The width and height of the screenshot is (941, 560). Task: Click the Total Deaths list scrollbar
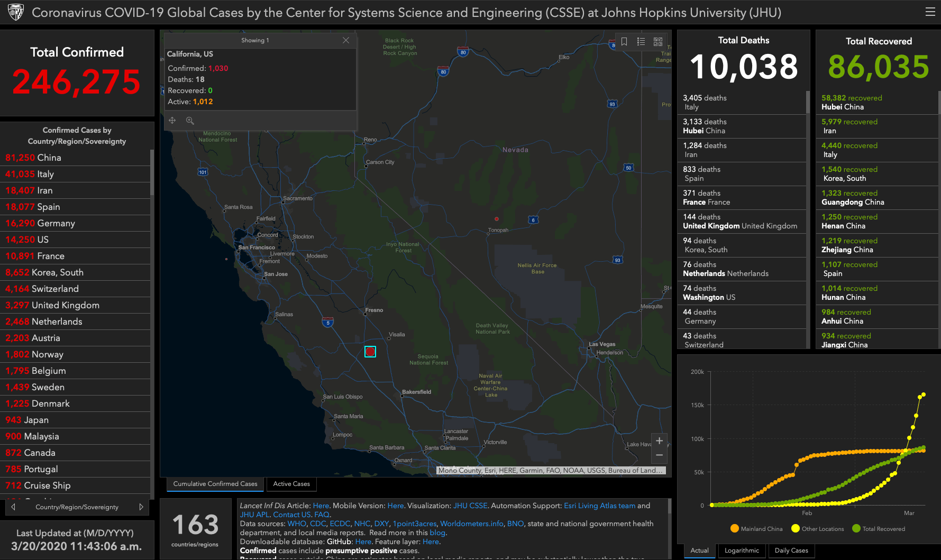point(808,102)
